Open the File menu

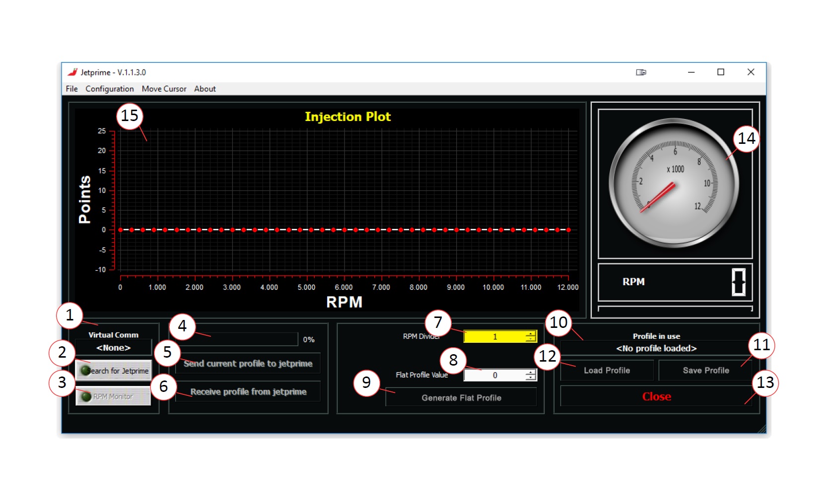pos(71,89)
